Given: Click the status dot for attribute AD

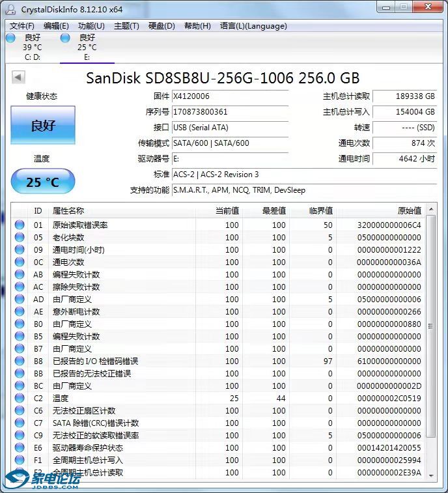Looking at the screenshot, I should coord(20,299).
